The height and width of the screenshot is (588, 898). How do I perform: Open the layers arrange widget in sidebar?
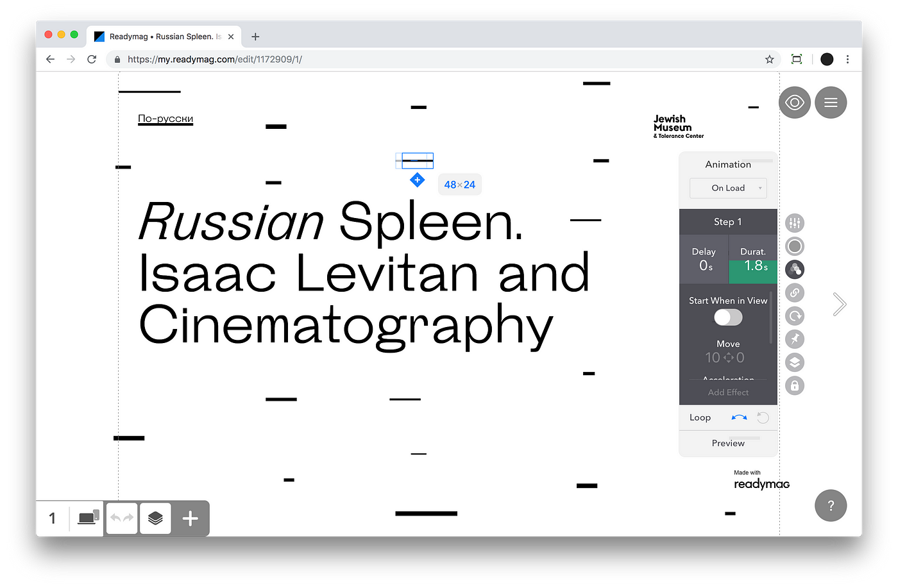[795, 362]
